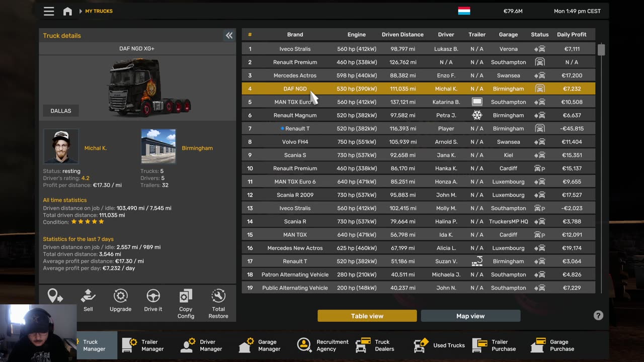
Task: Click the DALLAS license plate label
Action: [x=61, y=111]
